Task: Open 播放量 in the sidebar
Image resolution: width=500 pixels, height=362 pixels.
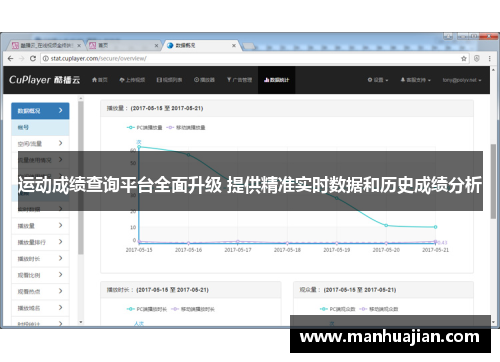Action: (x=40, y=226)
